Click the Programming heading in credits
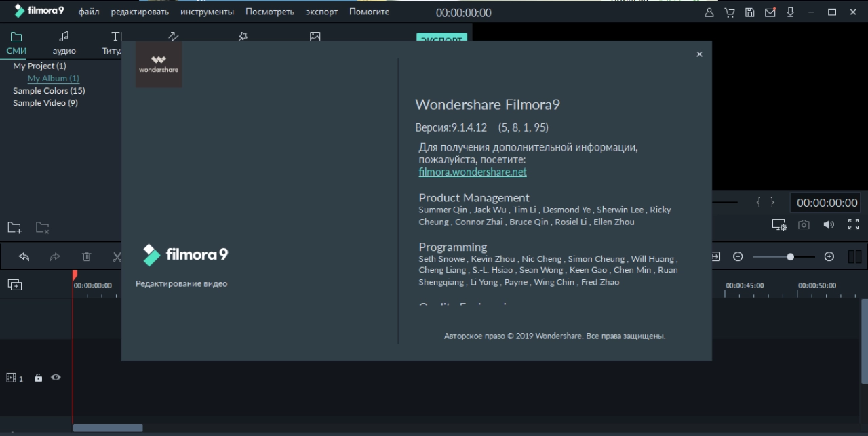Screen dimensions: 868x436 (x=453, y=247)
